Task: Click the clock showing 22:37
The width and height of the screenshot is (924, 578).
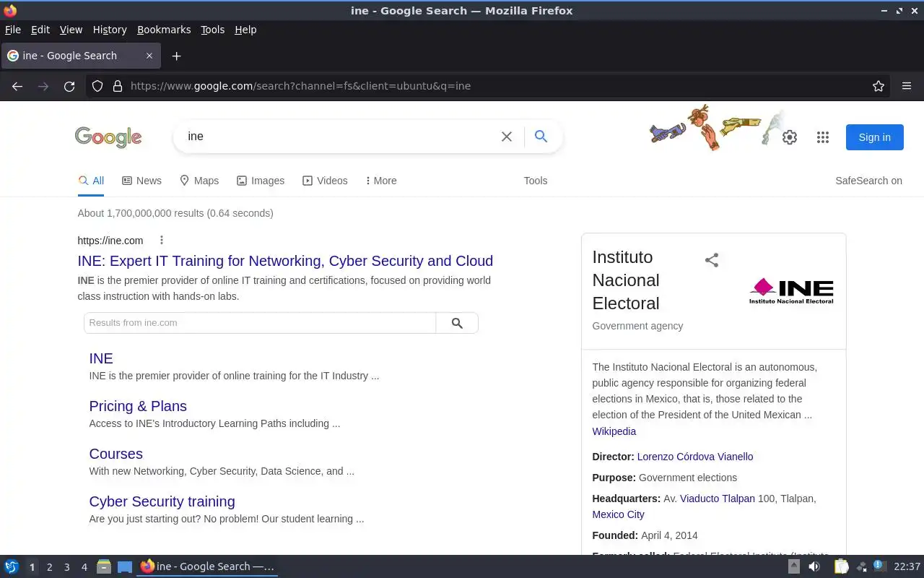Action: pyautogui.click(x=907, y=567)
